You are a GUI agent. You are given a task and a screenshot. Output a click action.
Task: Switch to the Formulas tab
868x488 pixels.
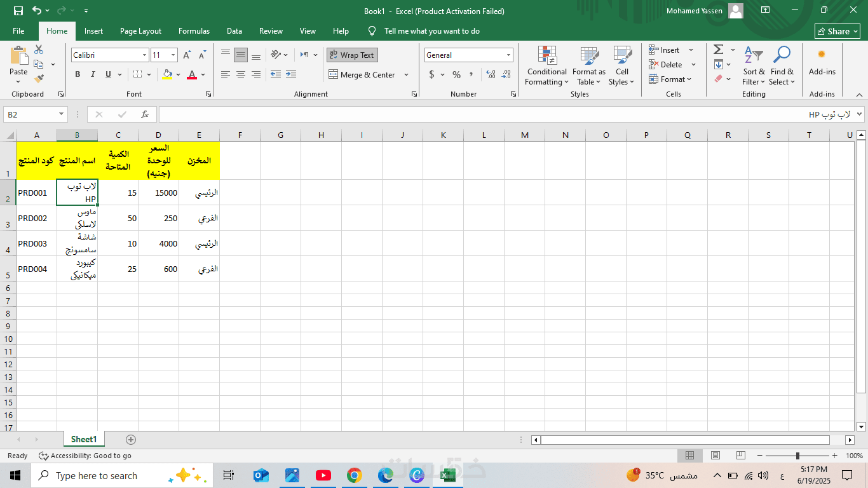click(x=194, y=31)
